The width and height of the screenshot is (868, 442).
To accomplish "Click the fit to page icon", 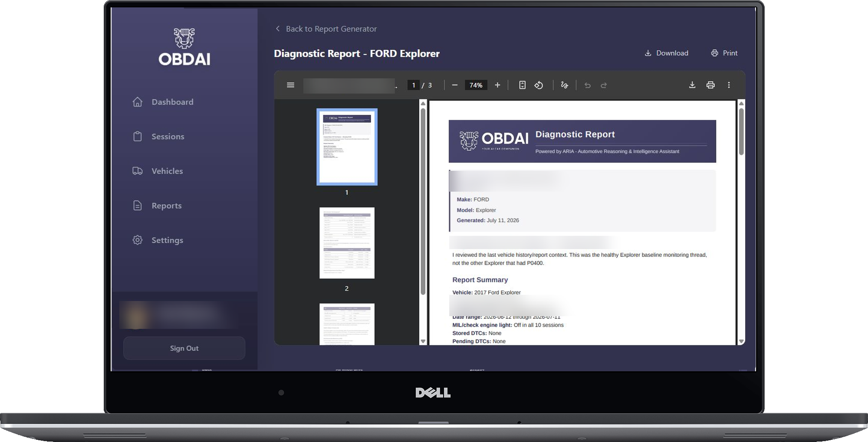I will [x=523, y=85].
